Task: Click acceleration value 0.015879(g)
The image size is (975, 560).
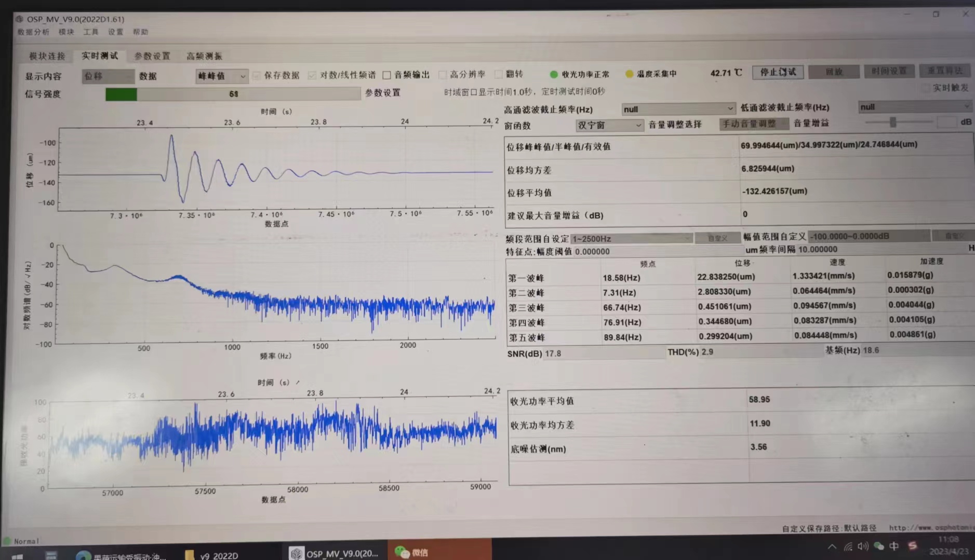Action: click(x=911, y=275)
